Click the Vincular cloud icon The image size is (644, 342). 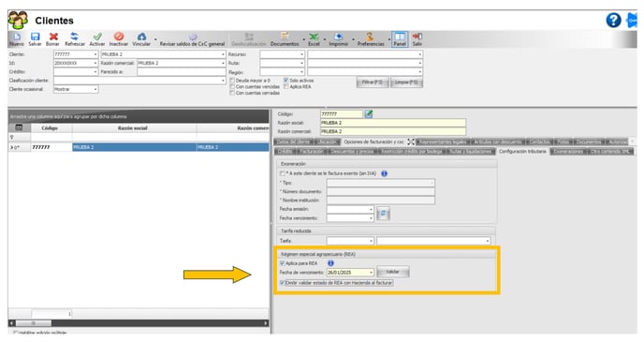point(141,37)
